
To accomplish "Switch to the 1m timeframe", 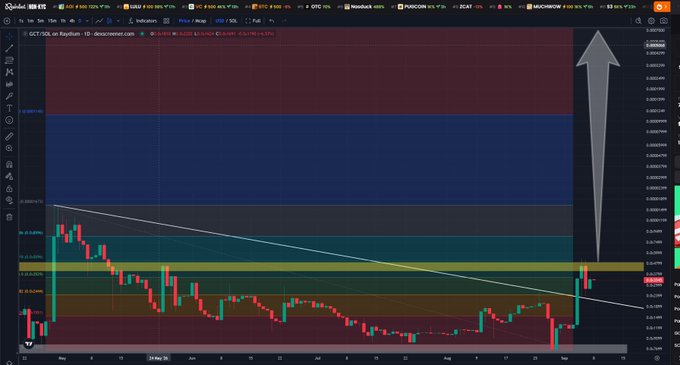I will 30,21.
